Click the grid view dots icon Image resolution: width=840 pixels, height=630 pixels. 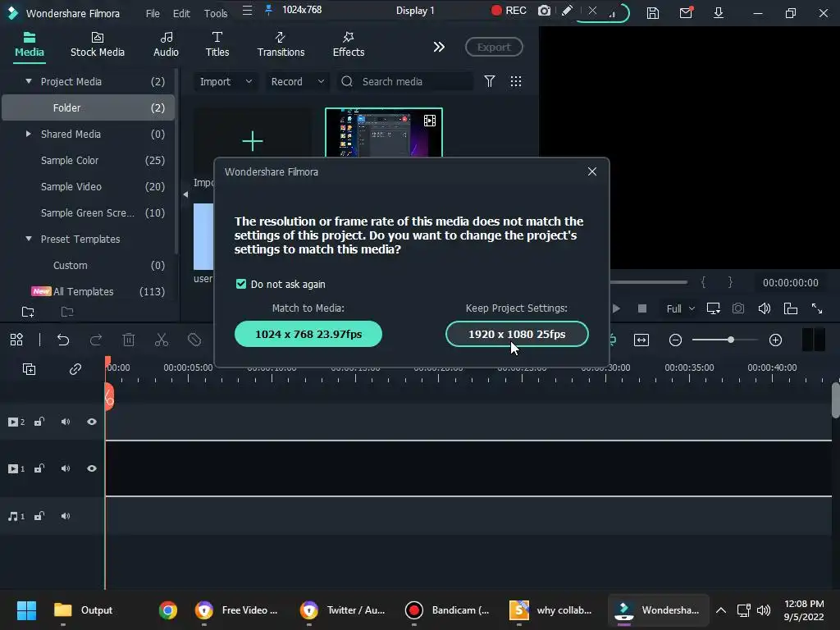point(515,81)
